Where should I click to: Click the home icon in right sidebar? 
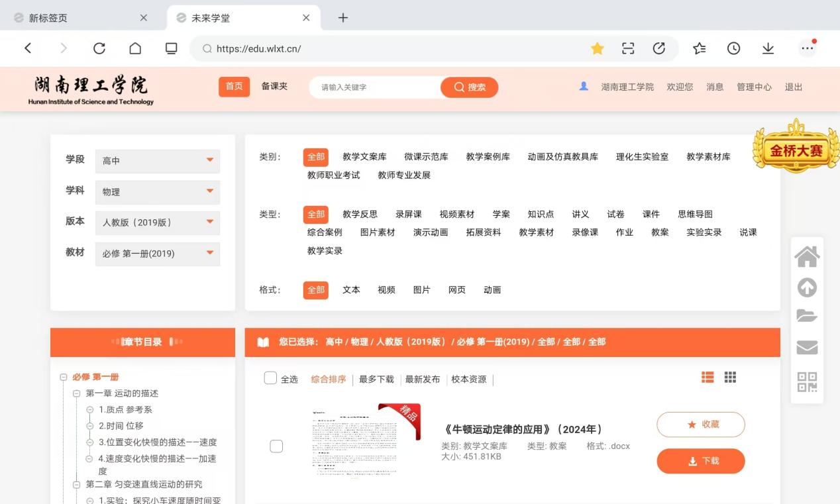coord(806,256)
